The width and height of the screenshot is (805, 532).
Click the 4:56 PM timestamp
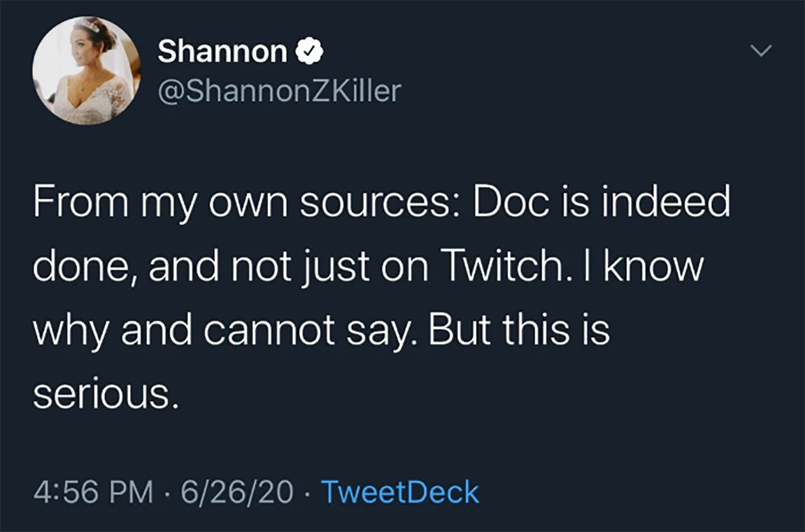click(93, 492)
